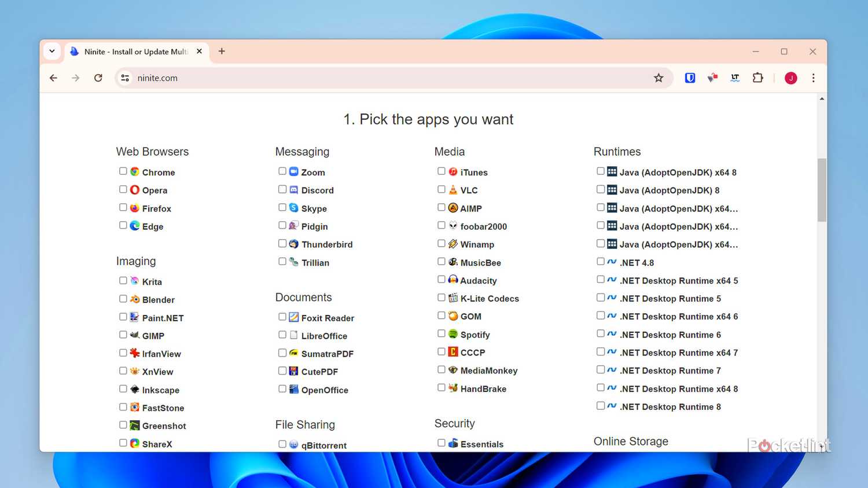Open the user profile avatar
Image resolution: width=868 pixels, height=488 pixels.
(790, 78)
